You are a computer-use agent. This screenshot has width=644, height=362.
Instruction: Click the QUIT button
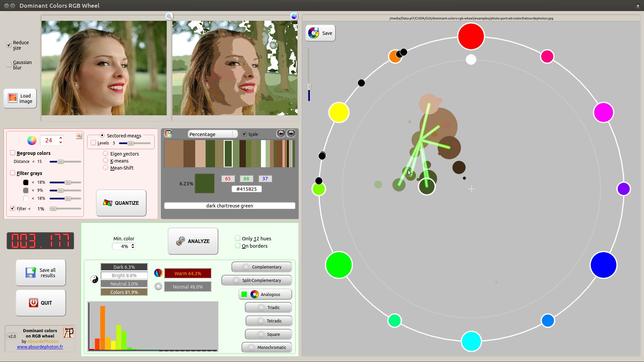(41, 303)
